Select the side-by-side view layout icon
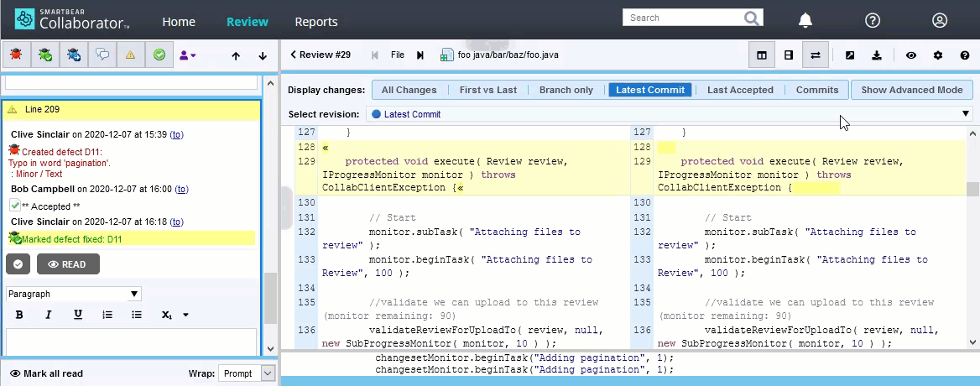Image resolution: width=980 pixels, height=386 pixels. tap(762, 55)
